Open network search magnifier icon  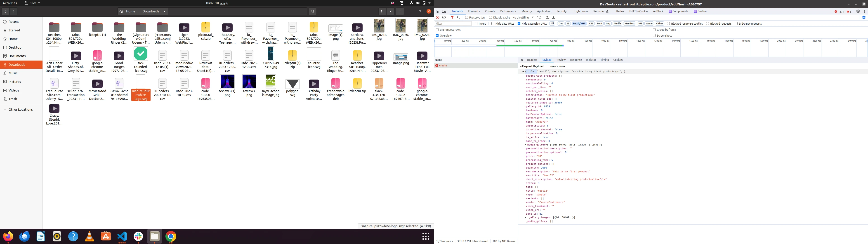point(459,18)
